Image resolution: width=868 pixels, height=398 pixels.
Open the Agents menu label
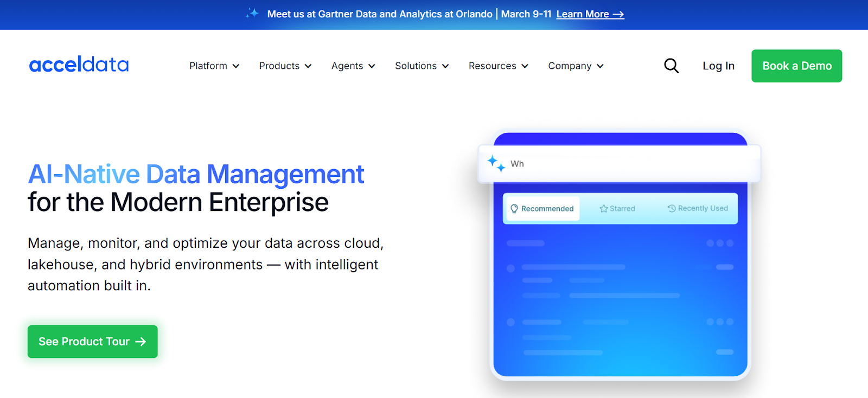pos(347,66)
